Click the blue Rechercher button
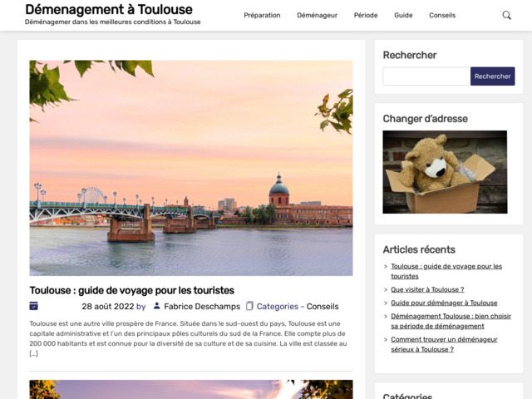Viewport: 532px width, 399px height. (492, 76)
